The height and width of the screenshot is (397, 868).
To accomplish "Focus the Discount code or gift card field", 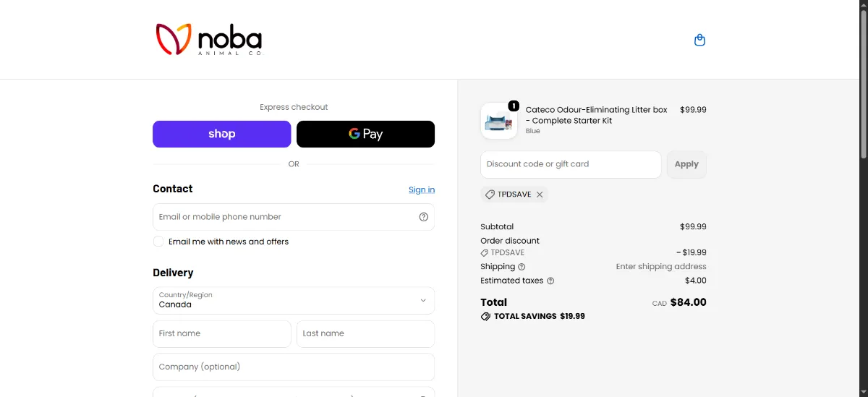I will (571, 164).
